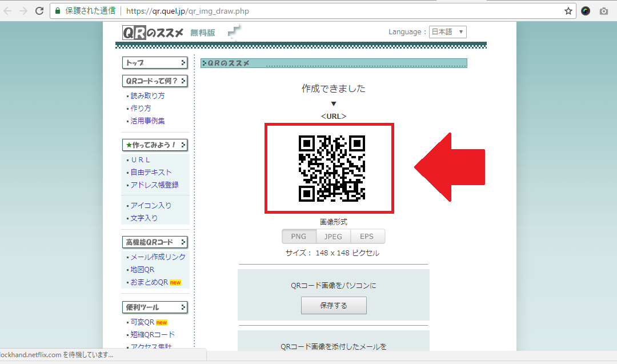Click the browser reload icon

coord(39,11)
